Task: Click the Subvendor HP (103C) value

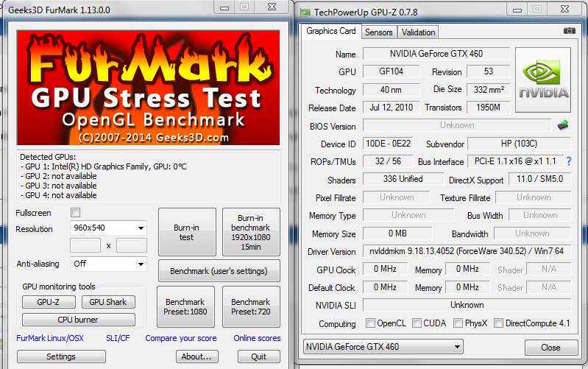Action: 519,144
